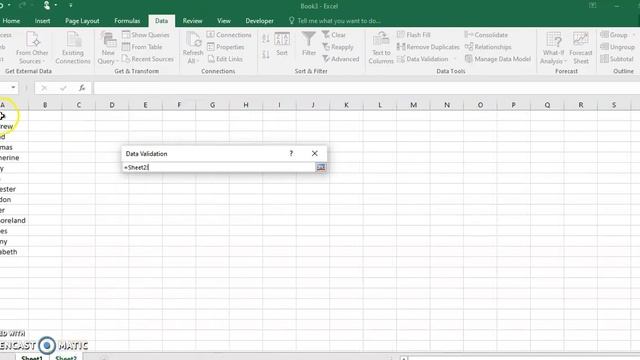
Task: Open New Query menu
Action: click(x=108, y=48)
